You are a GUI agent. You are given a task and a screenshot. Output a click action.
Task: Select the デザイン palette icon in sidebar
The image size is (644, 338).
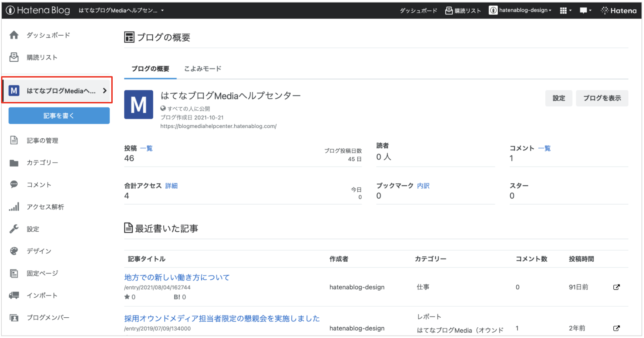click(x=14, y=251)
